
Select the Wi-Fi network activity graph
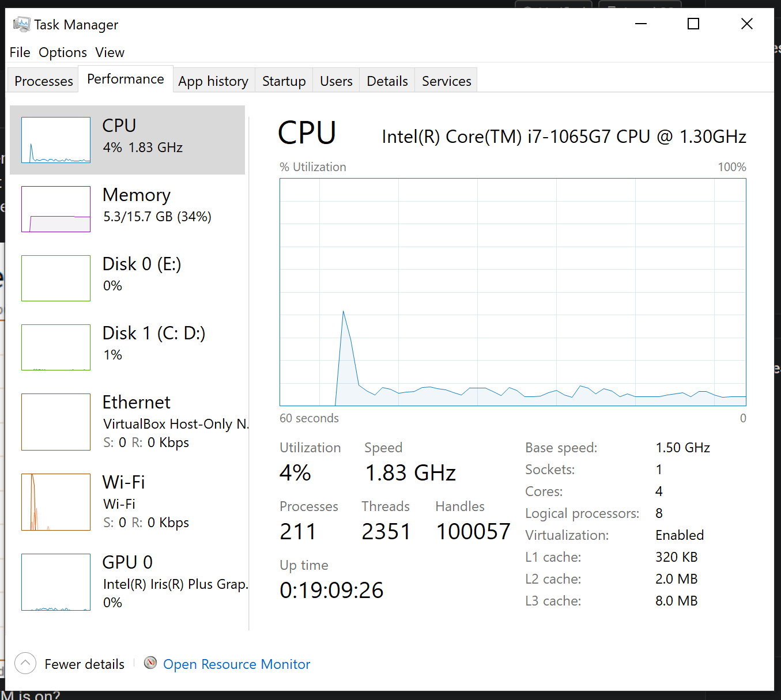click(56, 502)
